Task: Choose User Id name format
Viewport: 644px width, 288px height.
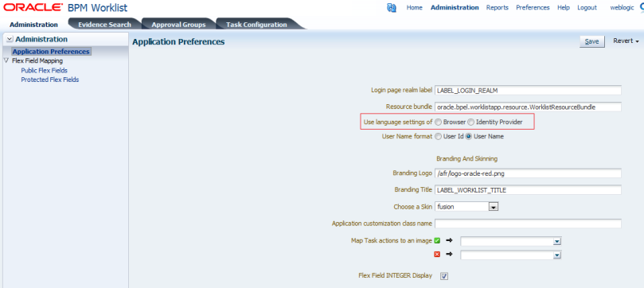Action: point(439,136)
